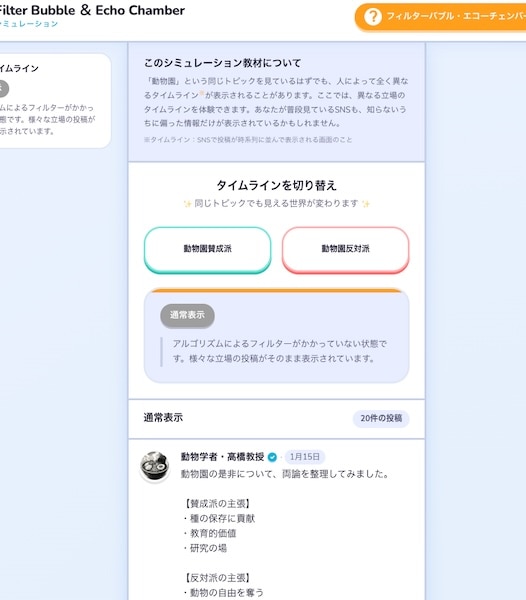Click the 動物学者・高橋教授 author name
The image size is (526, 600).
coord(222,457)
